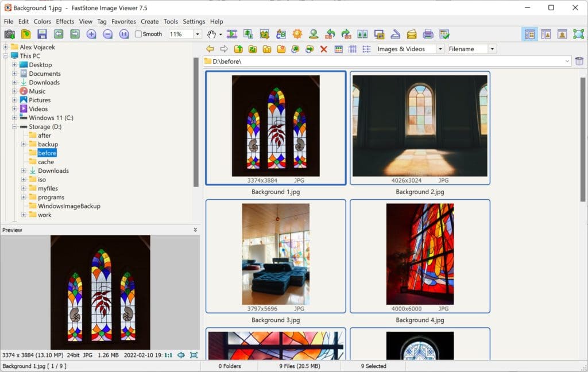Toggle the single image view layout button
Image resolution: width=588 pixels, height=372 pixels.
[x=562, y=34]
